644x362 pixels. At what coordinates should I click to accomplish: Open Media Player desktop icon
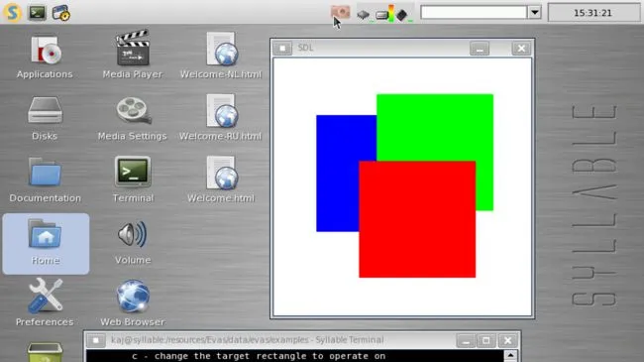coord(132,55)
